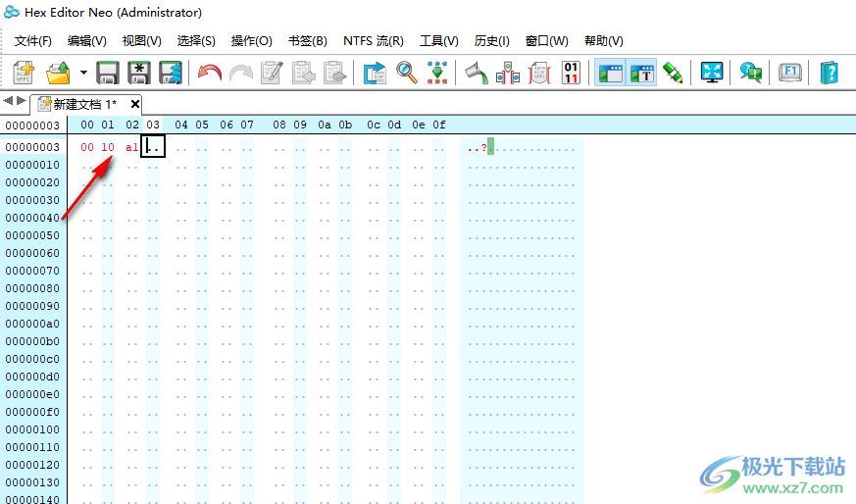Create a new document with toolbar icon
Image resolution: width=856 pixels, height=504 pixels.
[24, 73]
